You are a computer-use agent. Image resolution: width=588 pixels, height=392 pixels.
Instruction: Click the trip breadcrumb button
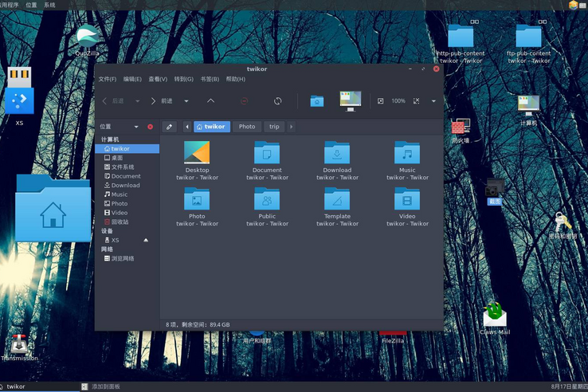pos(274,127)
